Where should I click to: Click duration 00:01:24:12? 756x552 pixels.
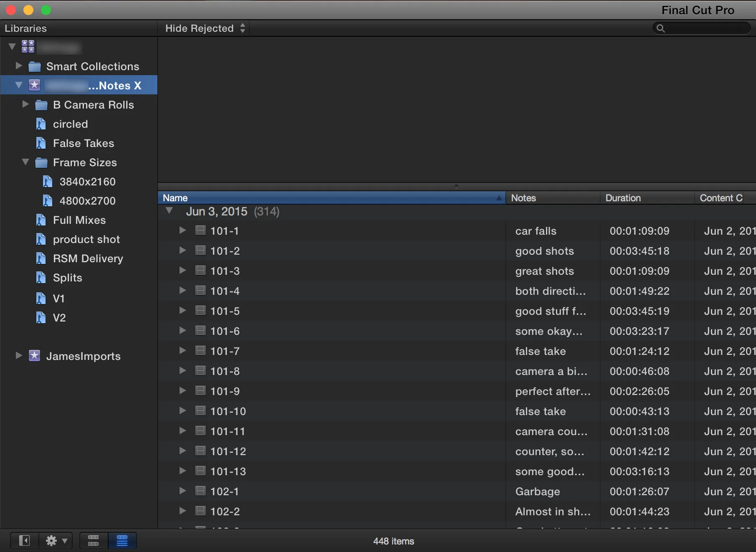(639, 351)
